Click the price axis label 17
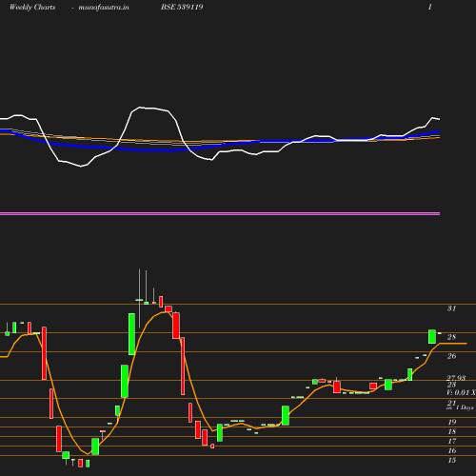This screenshot has height=476, width=476. pos(452,441)
